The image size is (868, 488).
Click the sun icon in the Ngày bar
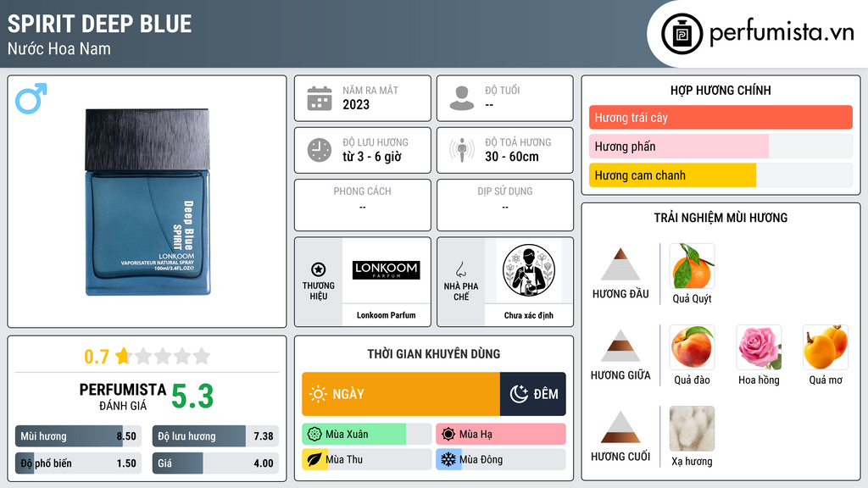tap(319, 394)
